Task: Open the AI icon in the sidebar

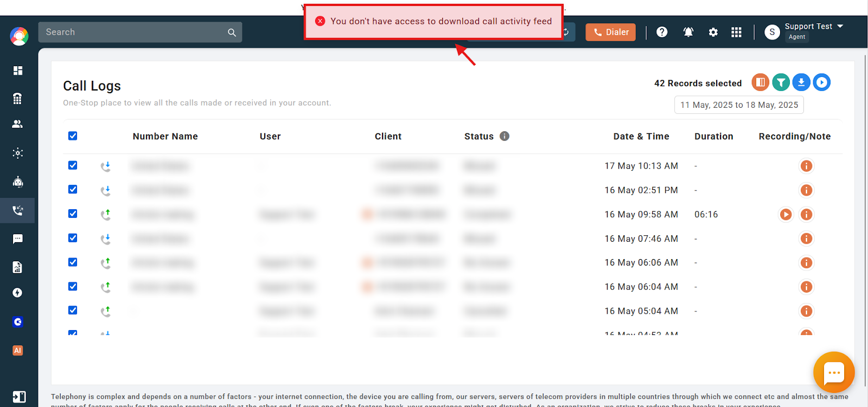Action: pos(18,351)
